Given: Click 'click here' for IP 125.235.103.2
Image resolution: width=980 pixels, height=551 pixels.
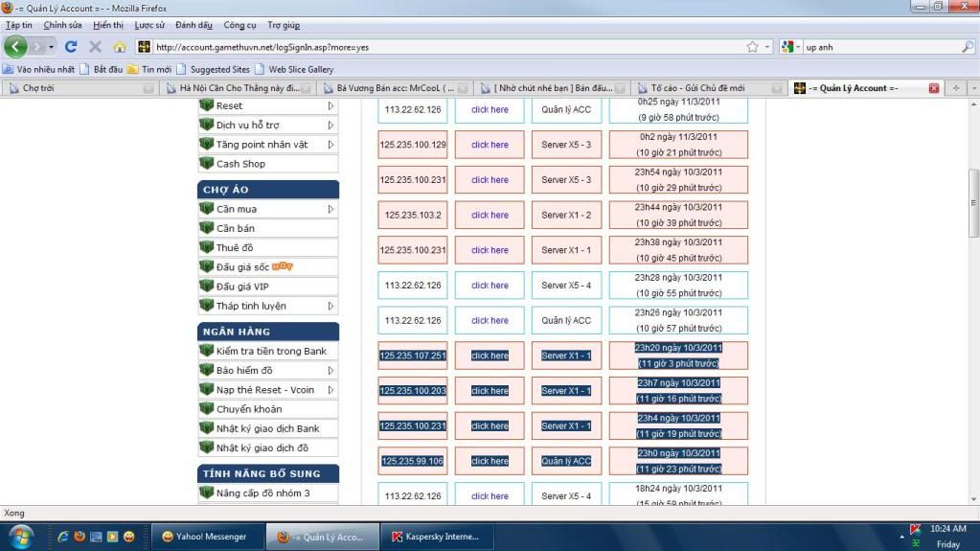Looking at the screenshot, I should tap(490, 216).
